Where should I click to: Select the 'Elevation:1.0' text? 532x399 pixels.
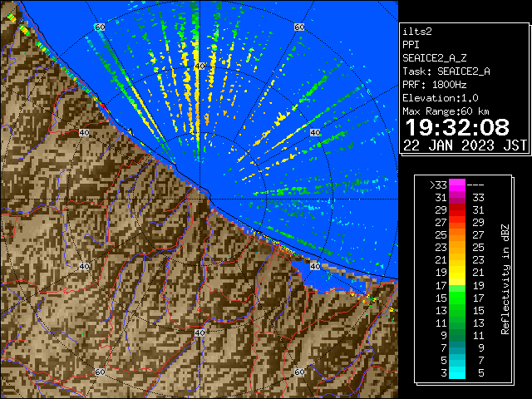[x=441, y=98]
